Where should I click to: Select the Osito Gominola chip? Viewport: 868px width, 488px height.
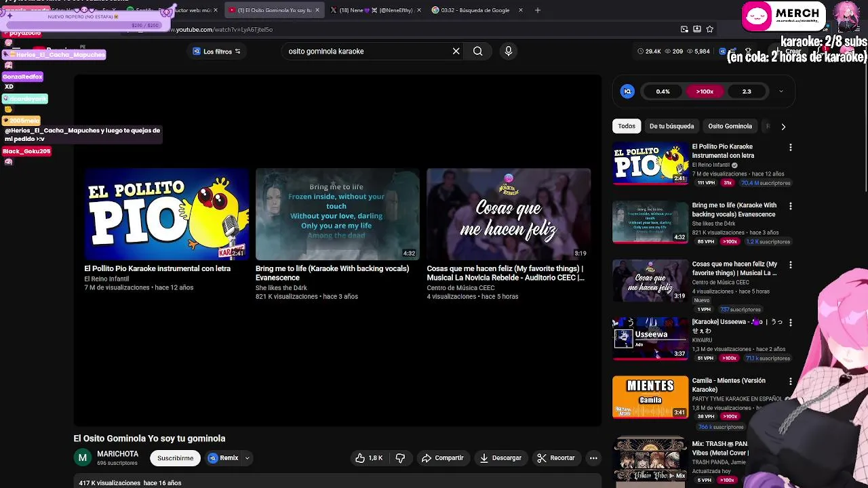pyautogui.click(x=730, y=126)
